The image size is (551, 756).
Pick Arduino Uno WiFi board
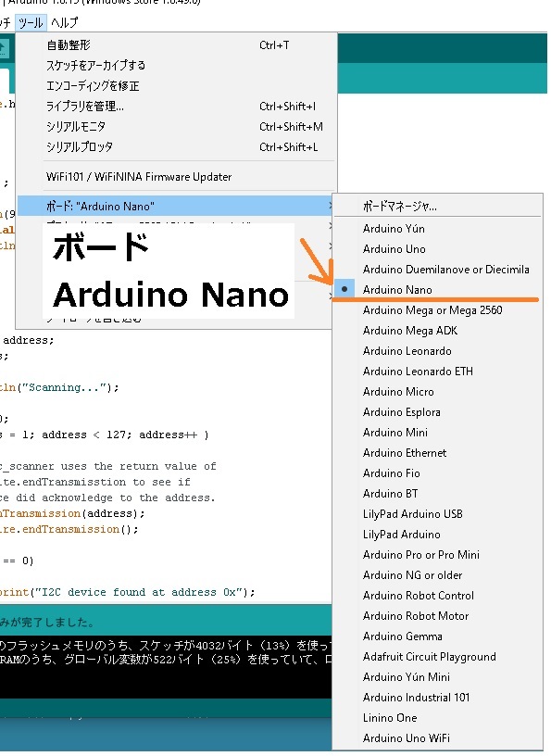pos(438,737)
